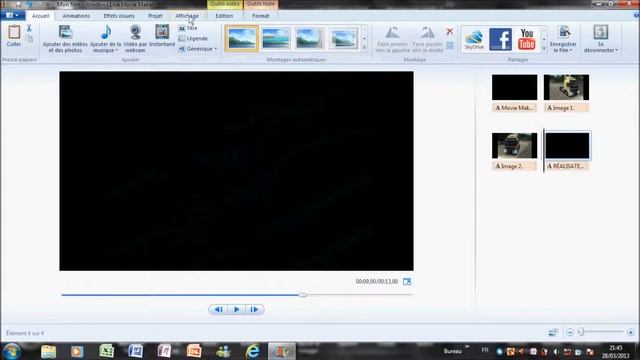The height and width of the screenshot is (360, 640).
Task: Expand the Montages automatiques gallery arrow
Action: [364, 48]
